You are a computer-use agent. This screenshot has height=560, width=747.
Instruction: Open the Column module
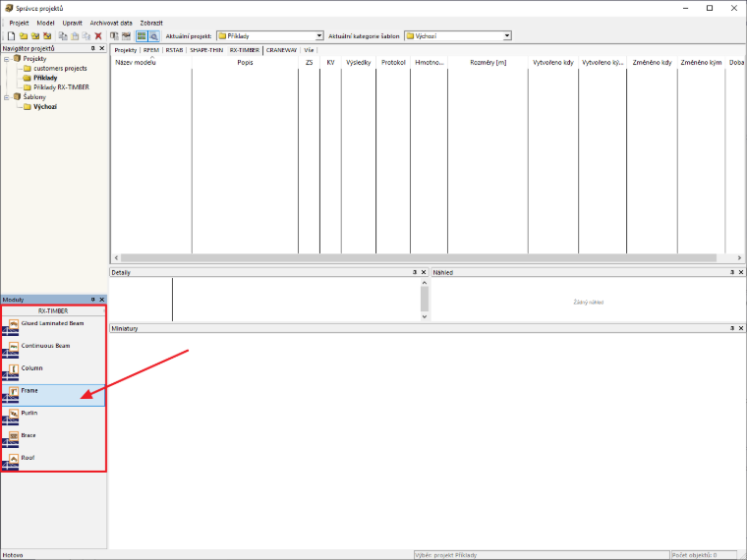(53, 371)
